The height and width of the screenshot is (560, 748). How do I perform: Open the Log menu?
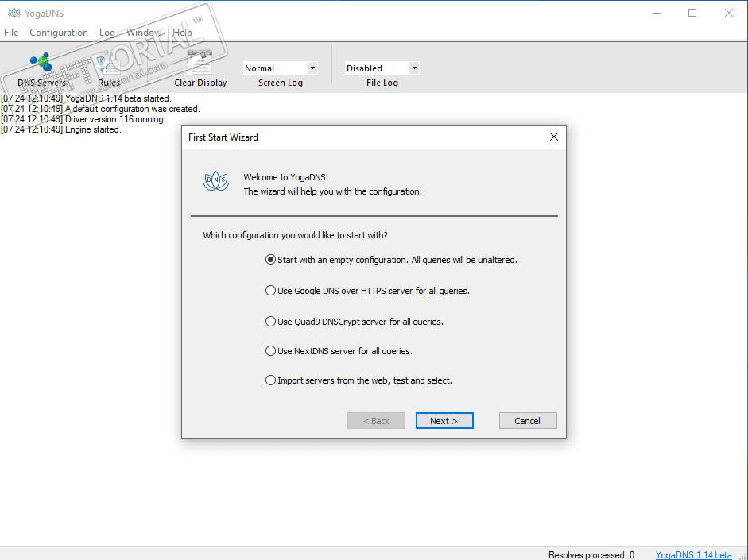click(x=107, y=33)
